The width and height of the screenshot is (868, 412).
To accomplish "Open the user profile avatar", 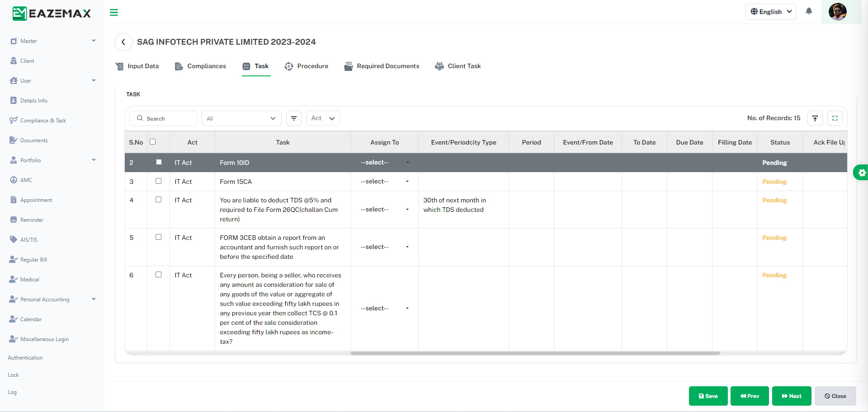I will click(838, 12).
